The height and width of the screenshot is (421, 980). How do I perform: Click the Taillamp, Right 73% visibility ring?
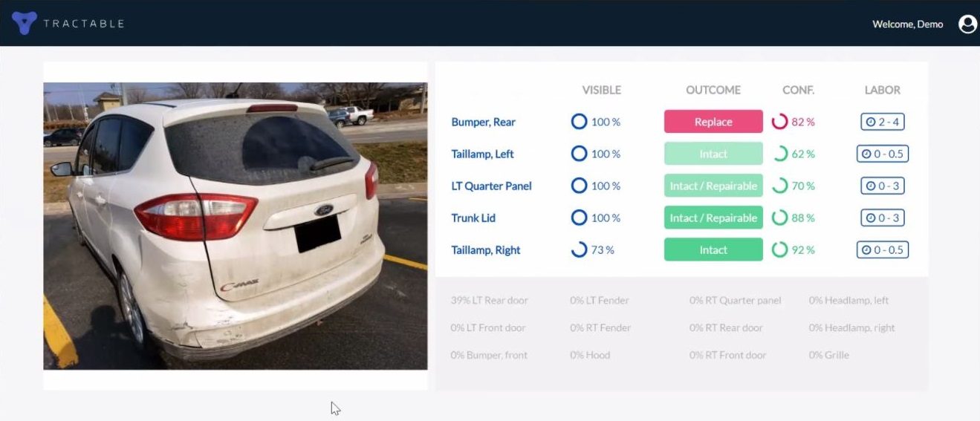click(x=579, y=250)
